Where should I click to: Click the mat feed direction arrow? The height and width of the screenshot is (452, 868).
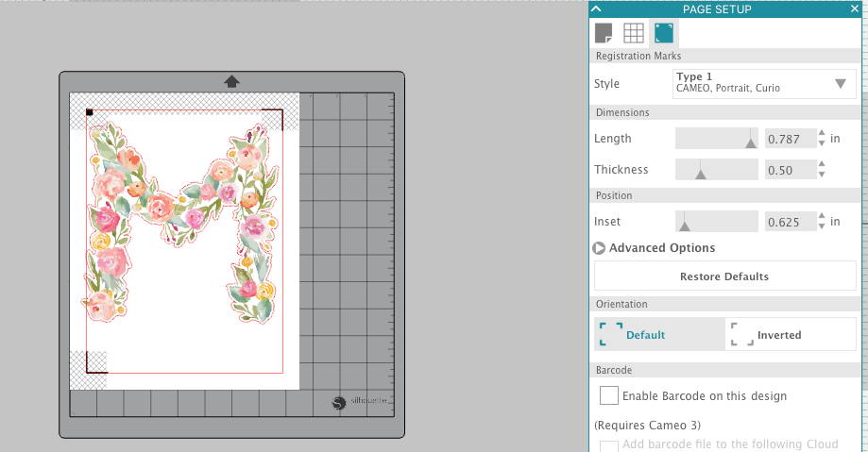(x=232, y=81)
